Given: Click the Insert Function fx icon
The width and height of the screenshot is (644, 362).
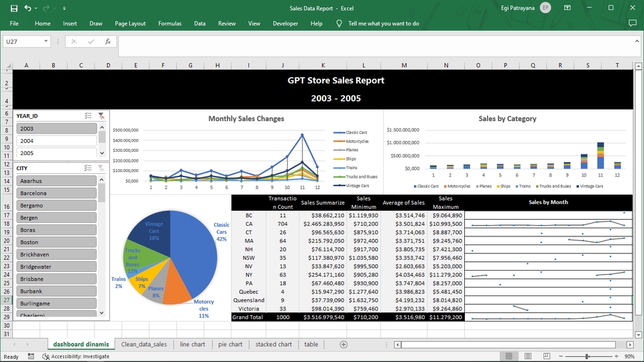Looking at the screenshot, I should pyautogui.click(x=108, y=42).
